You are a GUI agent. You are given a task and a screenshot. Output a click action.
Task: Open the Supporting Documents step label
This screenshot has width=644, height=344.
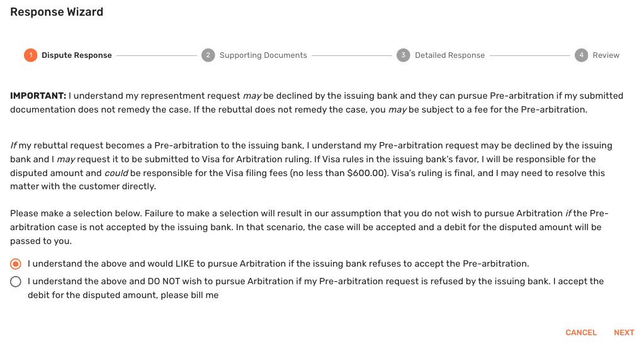tap(263, 55)
